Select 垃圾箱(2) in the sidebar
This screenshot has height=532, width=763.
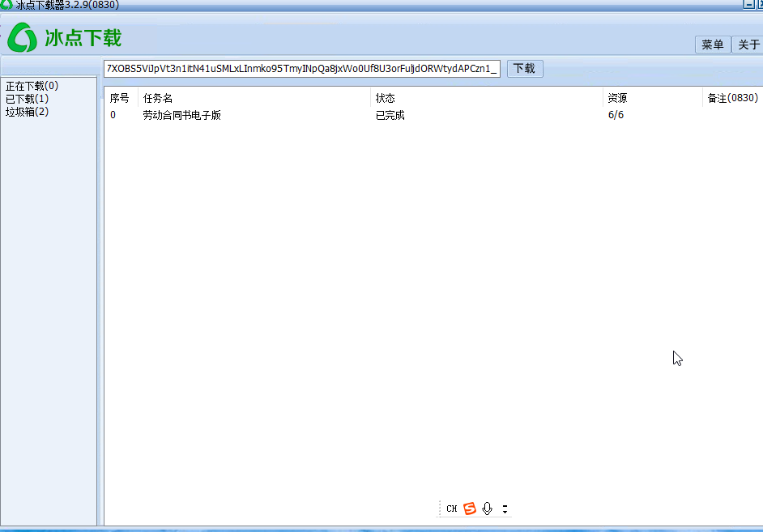coord(28,112)
